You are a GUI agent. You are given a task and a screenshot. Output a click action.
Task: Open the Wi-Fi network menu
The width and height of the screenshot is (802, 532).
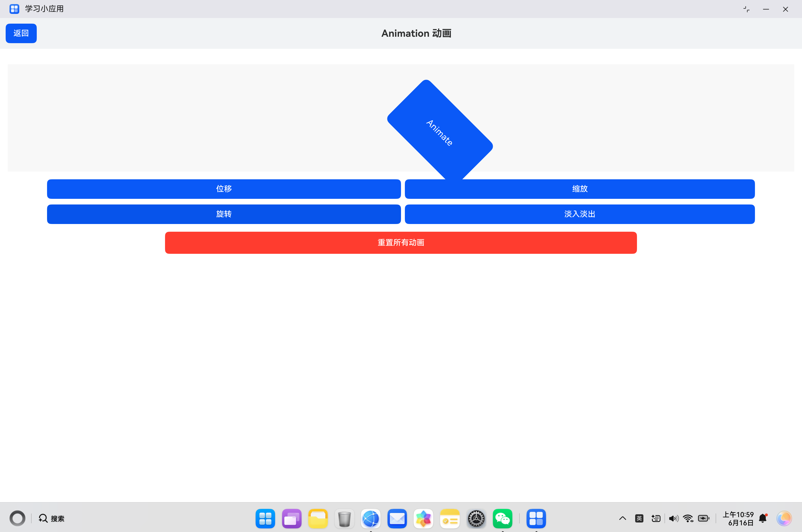point(688,518)
